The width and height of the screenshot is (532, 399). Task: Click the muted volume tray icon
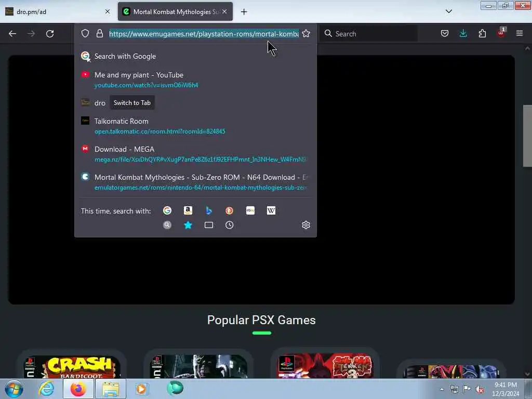pos(480,390)
